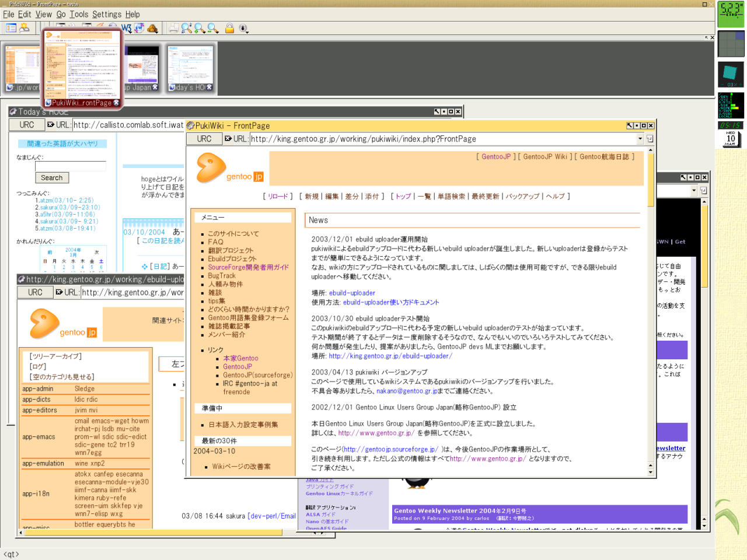Open the Settings menu
The image size is (747, 560).
(107, 14)
